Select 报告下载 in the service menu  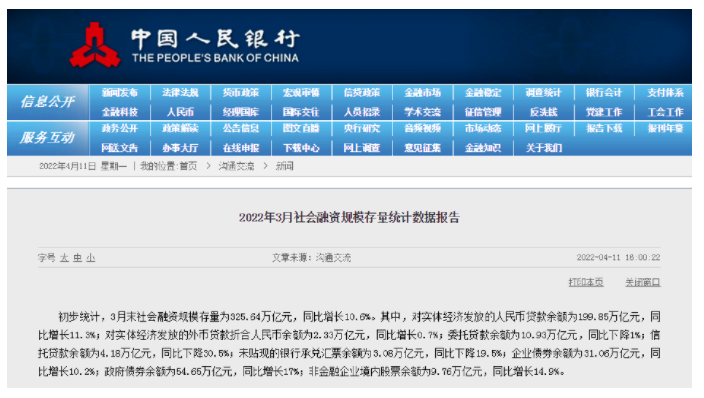(604, 128)
